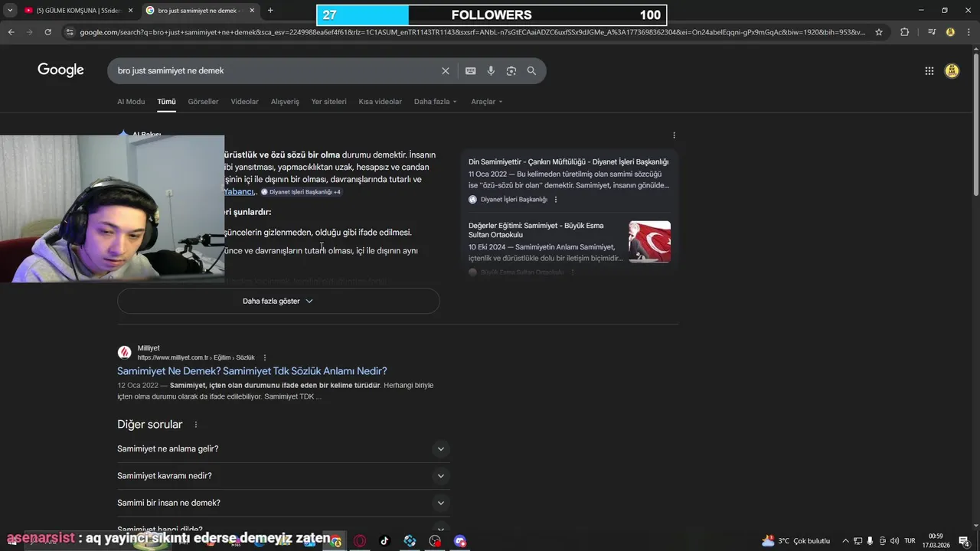Focus the Google search input field
Screen dimensions: 980x551
coord(276,70)
